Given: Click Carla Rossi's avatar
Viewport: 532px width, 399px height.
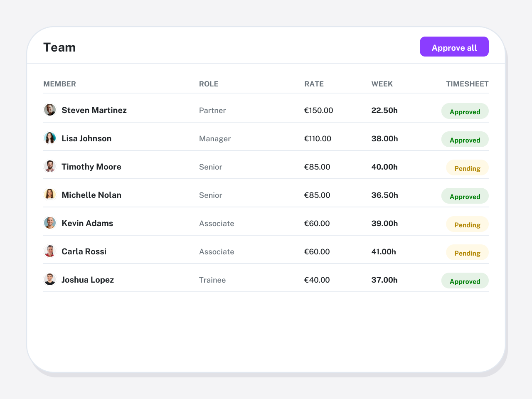Looking at the screenshot, I should (50, 251).
